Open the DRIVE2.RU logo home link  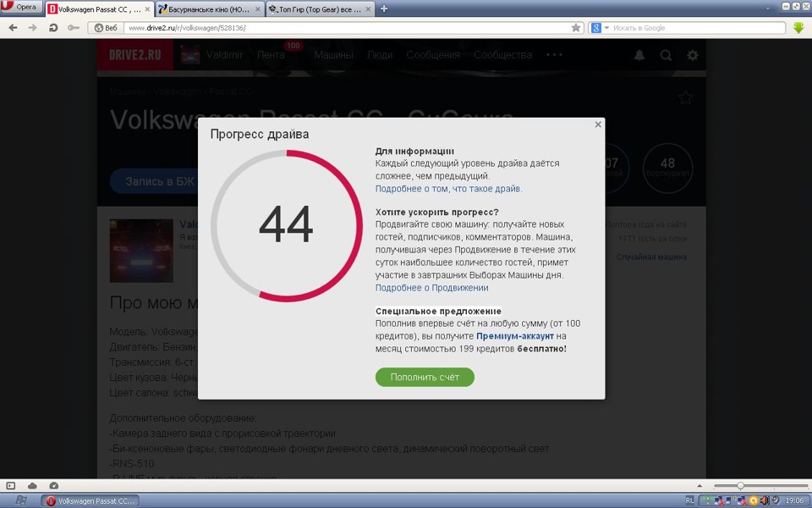pyautogui.click(x=134, y=54)
